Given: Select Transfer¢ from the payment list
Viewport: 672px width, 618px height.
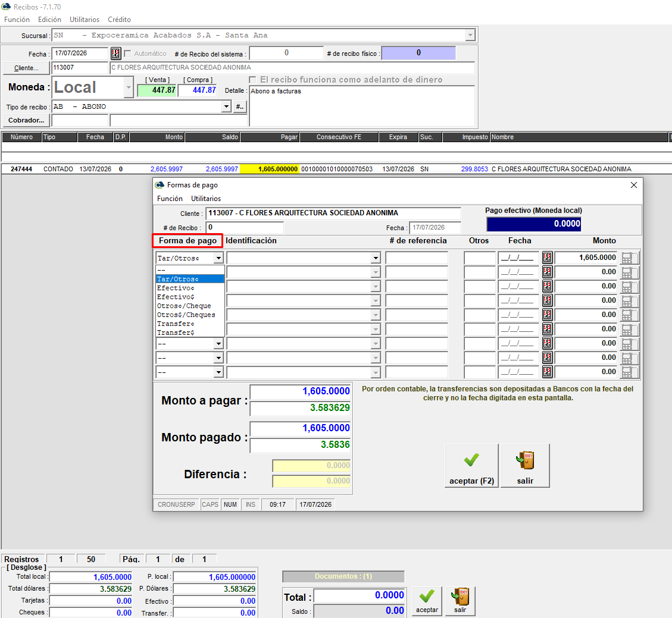Looking at the screenshot, I should pyautogui.click(x=190, y=324).
